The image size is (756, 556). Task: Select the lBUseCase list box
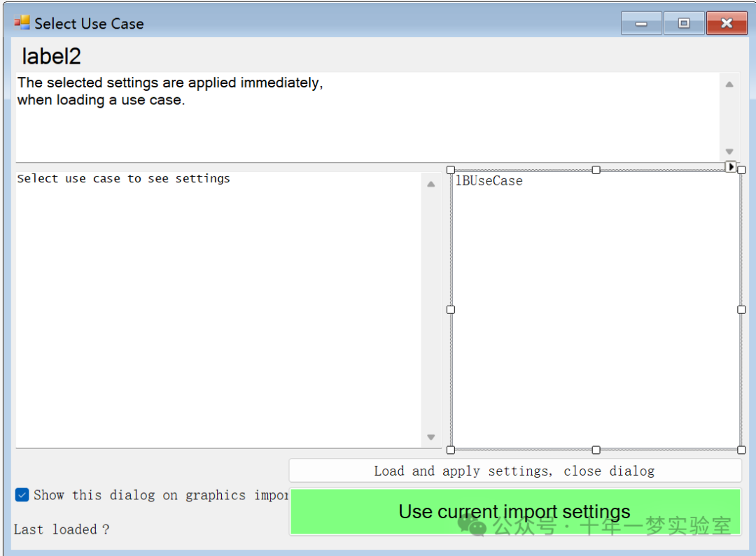(x=596, y=310)
